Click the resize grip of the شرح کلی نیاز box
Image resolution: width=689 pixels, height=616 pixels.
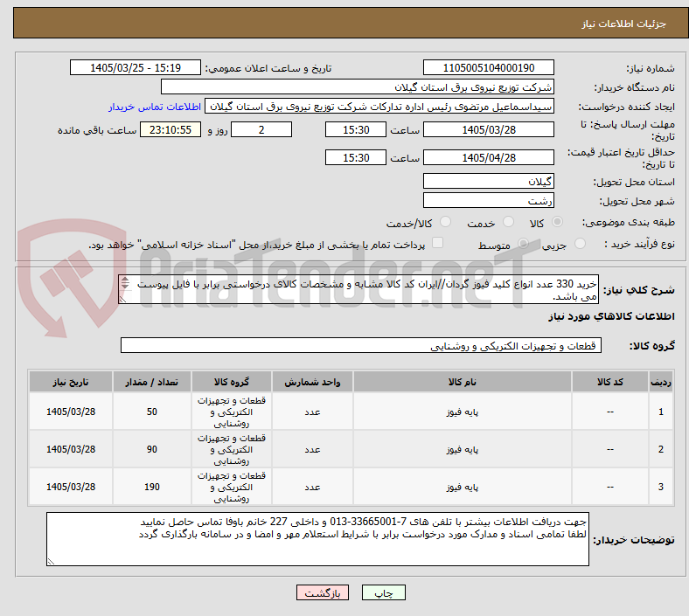click(122, 299)
